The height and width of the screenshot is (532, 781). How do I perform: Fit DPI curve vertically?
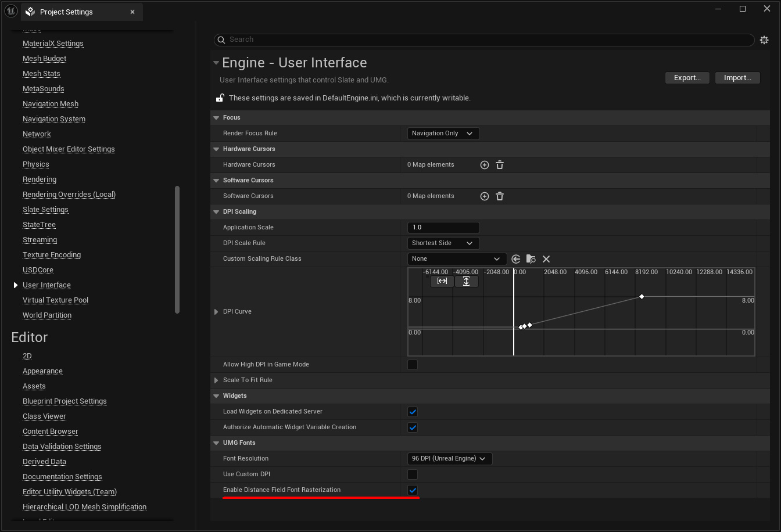[x=466, y=281]
